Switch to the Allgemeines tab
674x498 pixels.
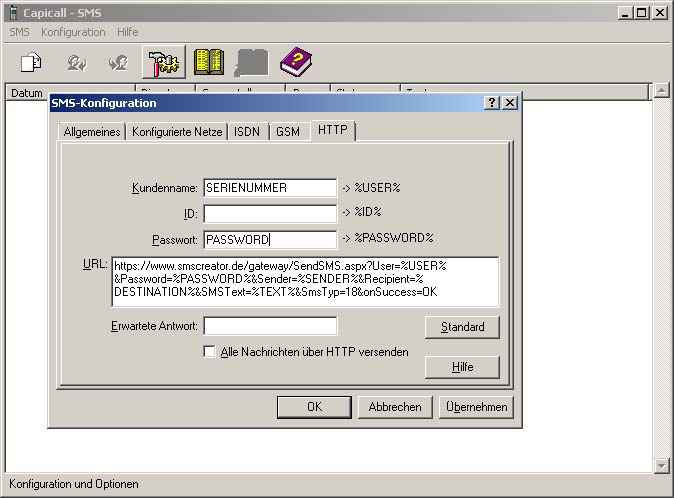(92, 132)
